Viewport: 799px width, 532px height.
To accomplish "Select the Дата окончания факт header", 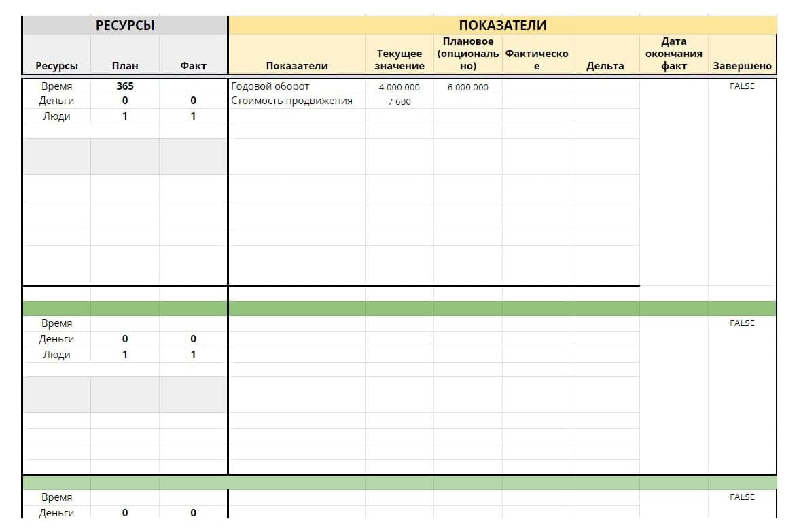I will tap(674, 54).
